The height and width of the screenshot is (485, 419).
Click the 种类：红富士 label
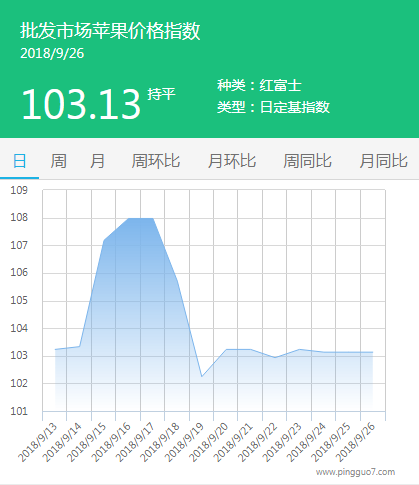click(259, 85)
